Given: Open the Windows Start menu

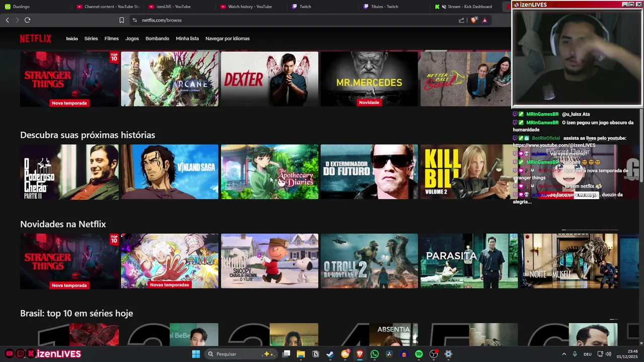Looking at the screenshot, I should [196, 354].
